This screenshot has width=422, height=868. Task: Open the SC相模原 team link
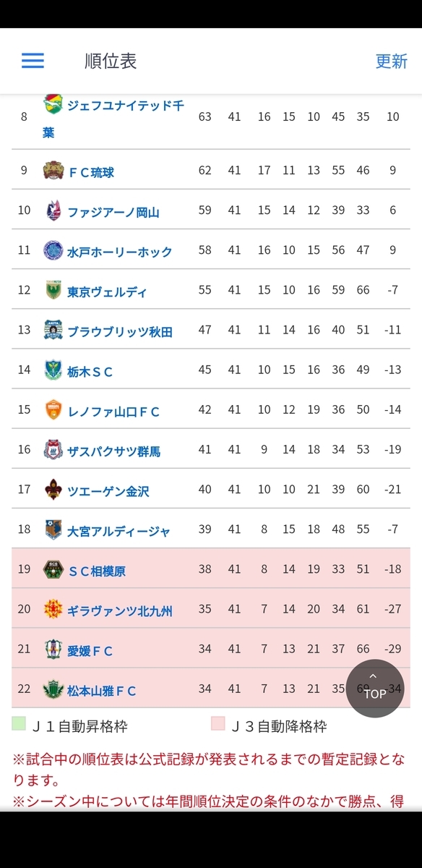[97, 571]
